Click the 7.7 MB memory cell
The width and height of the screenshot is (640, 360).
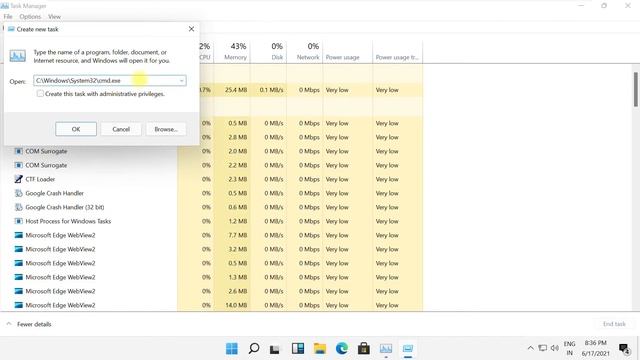pyautogui.click(x=232, y=235)
